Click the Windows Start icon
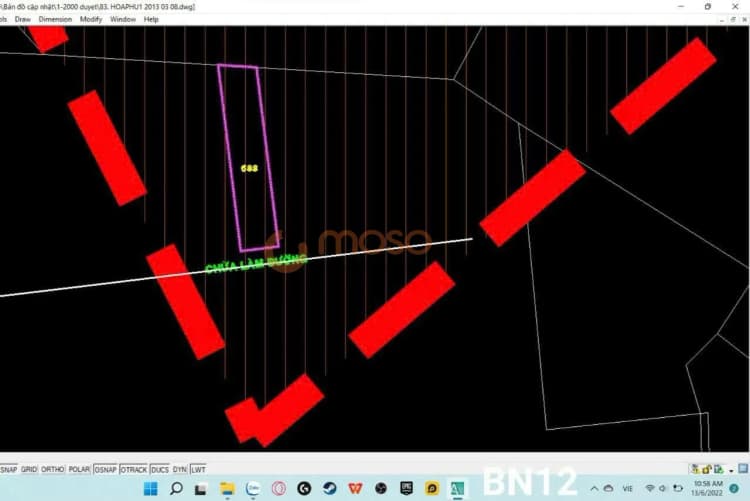Image resolution: width=750 pixels, height=501 pixels. pos(149,489)
